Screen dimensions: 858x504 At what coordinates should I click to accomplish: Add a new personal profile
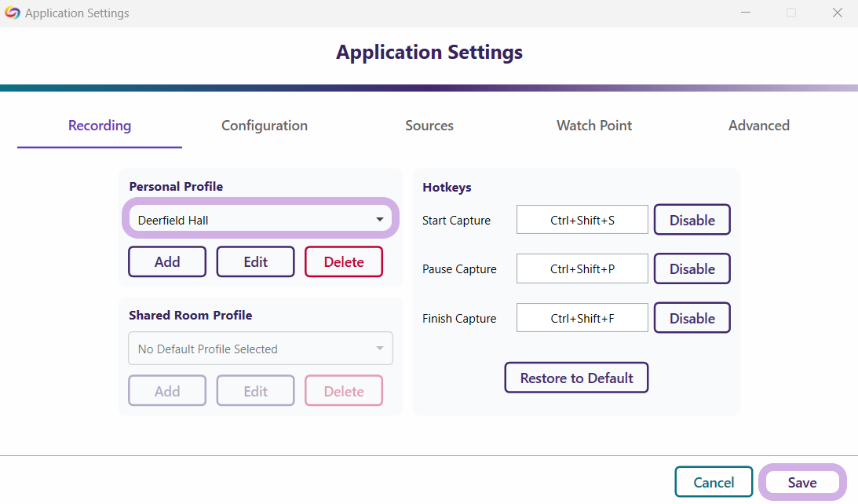tap(167, 262)
